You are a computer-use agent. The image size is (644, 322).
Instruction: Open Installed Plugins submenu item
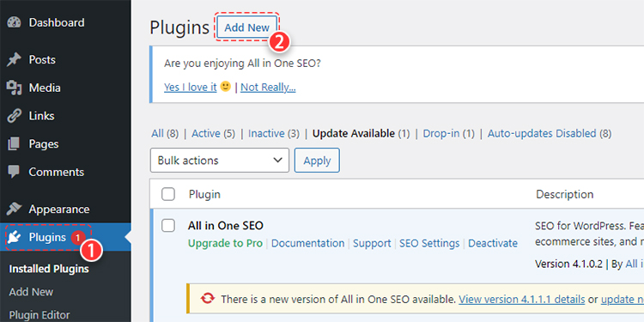tap(49, 269)
